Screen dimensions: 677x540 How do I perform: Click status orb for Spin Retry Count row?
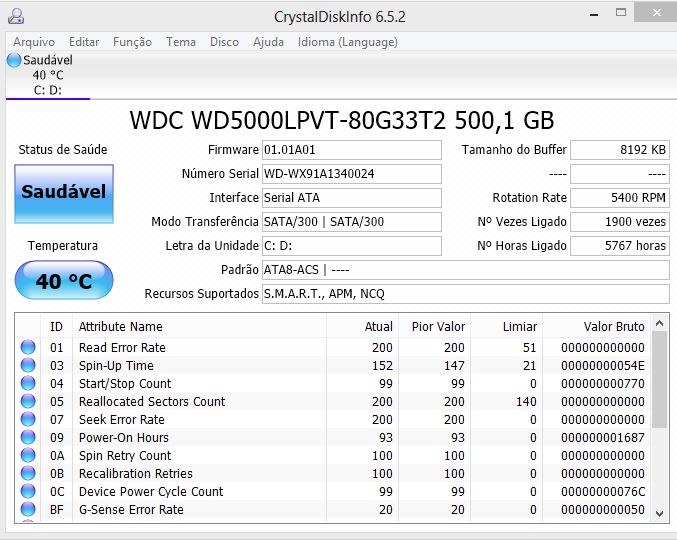coord(28,455)
